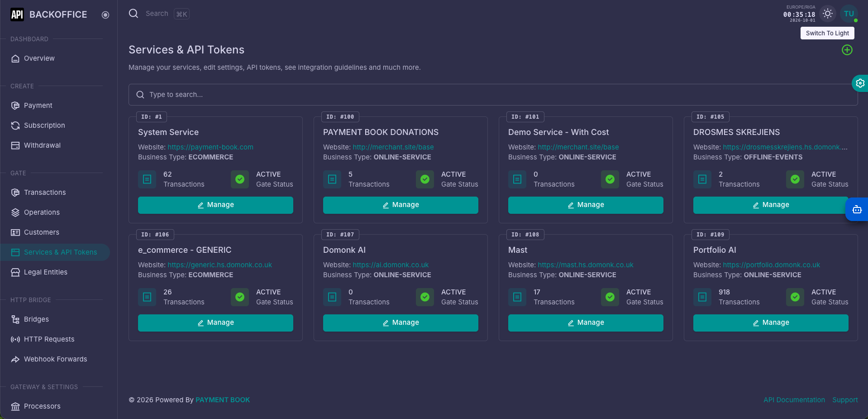Add a new service with plus icon

point(847,50)
